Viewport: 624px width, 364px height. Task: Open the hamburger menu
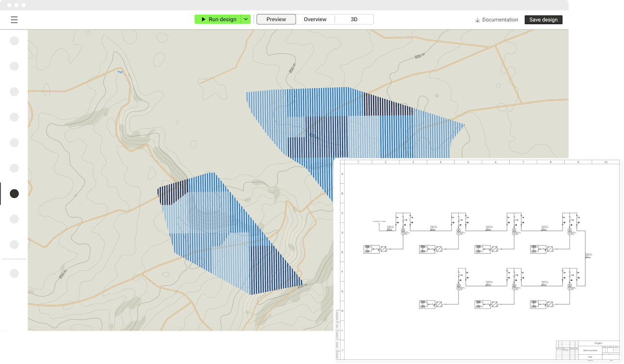point(14,20)
